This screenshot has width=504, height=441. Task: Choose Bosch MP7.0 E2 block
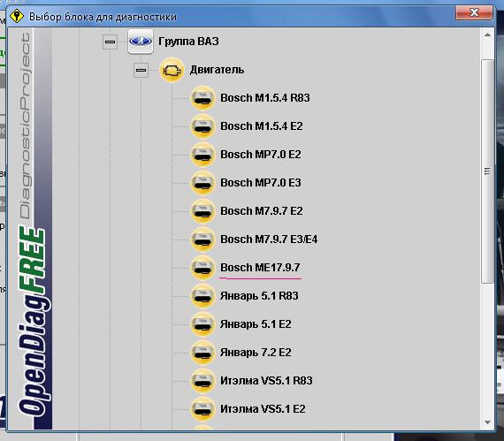click(x=261, y=154)
